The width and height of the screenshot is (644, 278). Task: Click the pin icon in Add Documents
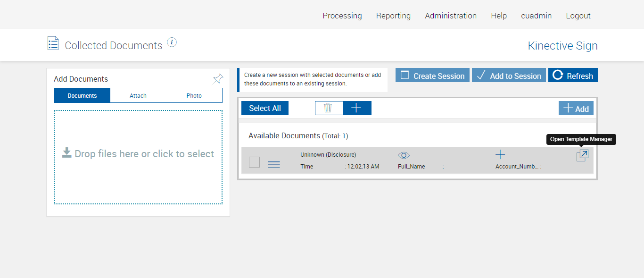(218, 79)
